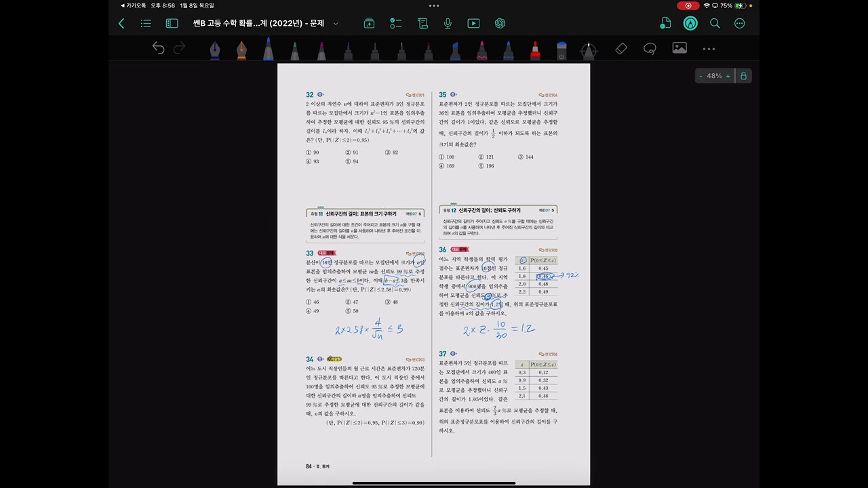This screenshot has width=868, height=488.
Task: Select answer ① 90 in question 32
Action: coord(313,152)
